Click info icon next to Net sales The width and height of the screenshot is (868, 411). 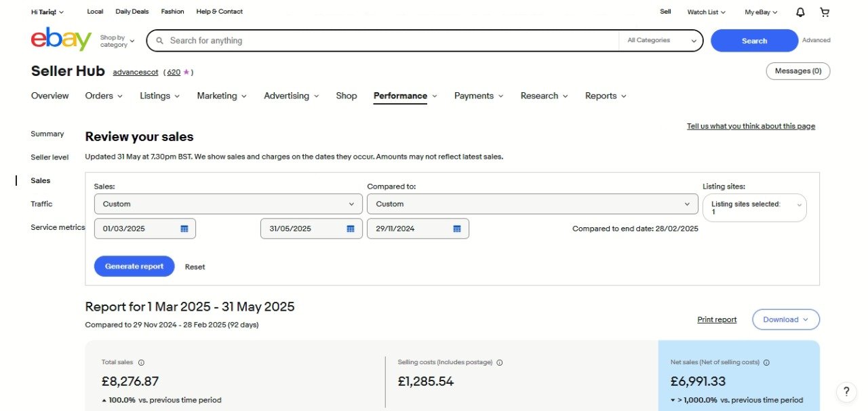pos(767,363)
